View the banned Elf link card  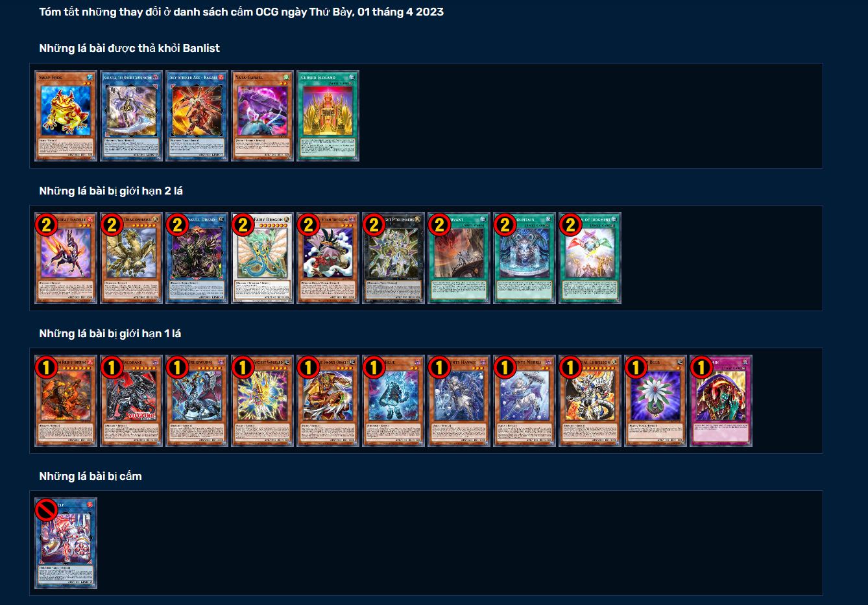tap(66, 543)
